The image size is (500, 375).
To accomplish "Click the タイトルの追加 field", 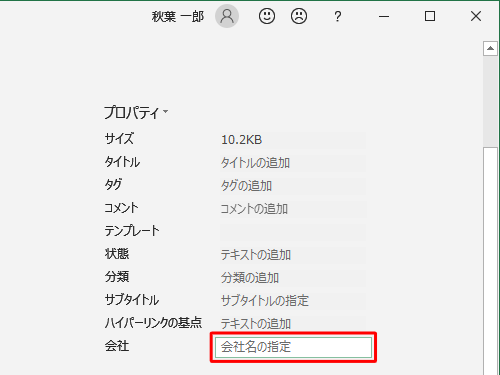I will (x=293, y=163).
